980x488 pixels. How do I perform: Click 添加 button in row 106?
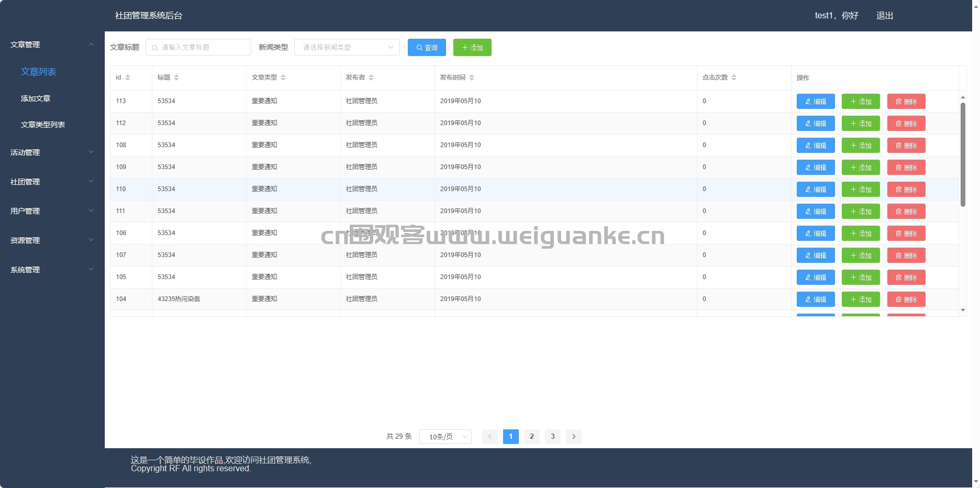[861, 234]
